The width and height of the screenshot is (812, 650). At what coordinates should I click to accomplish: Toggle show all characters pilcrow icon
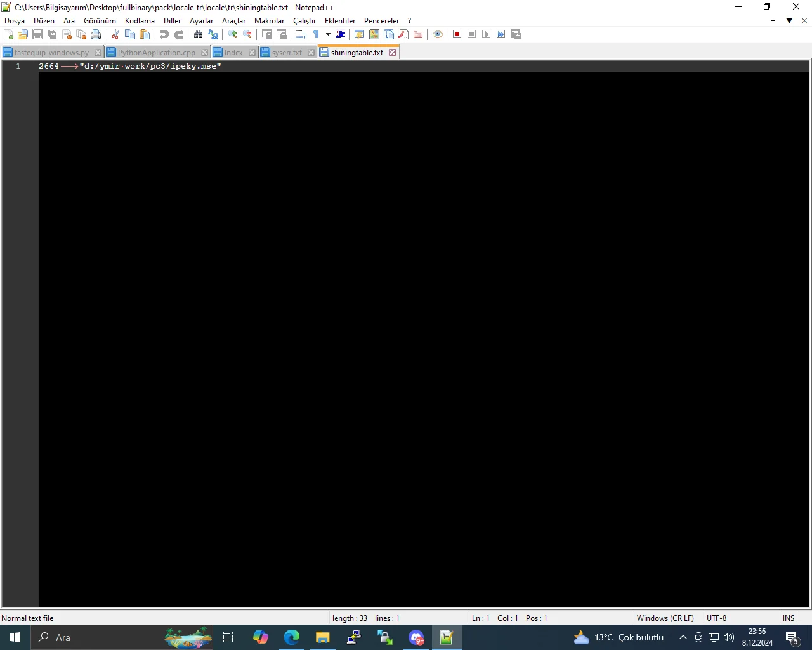(316, 34)
